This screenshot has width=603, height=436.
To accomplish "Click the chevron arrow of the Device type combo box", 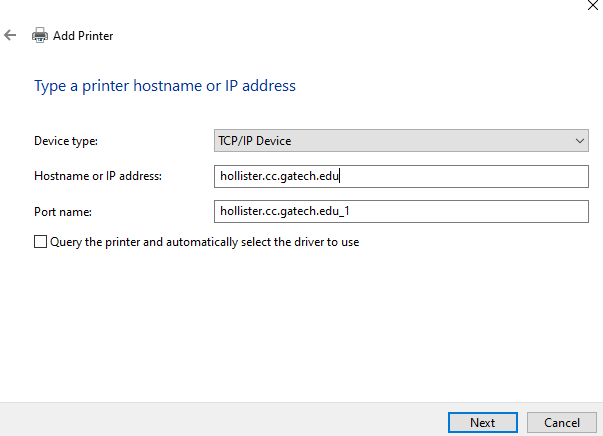I will click(580, 141).
